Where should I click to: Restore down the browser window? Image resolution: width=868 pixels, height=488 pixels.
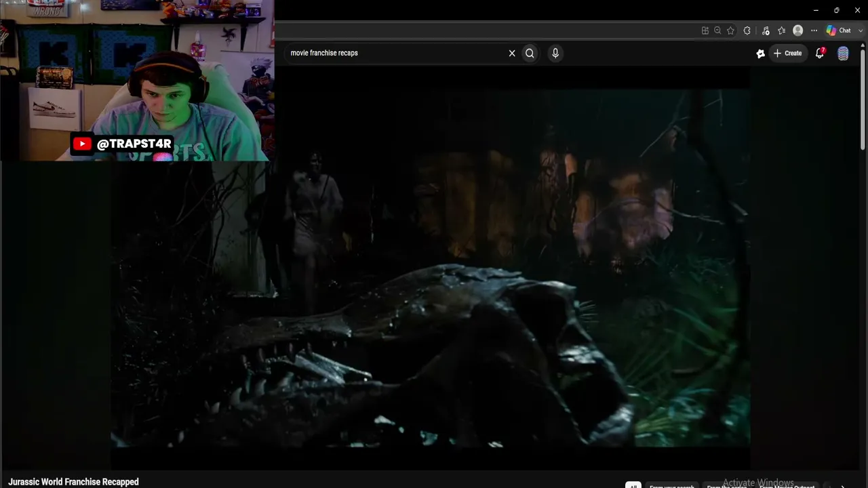[x=836, y=10]
